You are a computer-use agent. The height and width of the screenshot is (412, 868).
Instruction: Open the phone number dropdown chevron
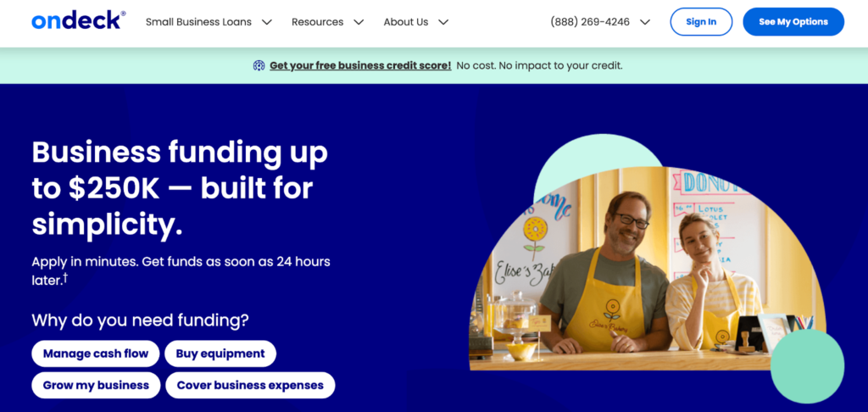tap(644, 22)
